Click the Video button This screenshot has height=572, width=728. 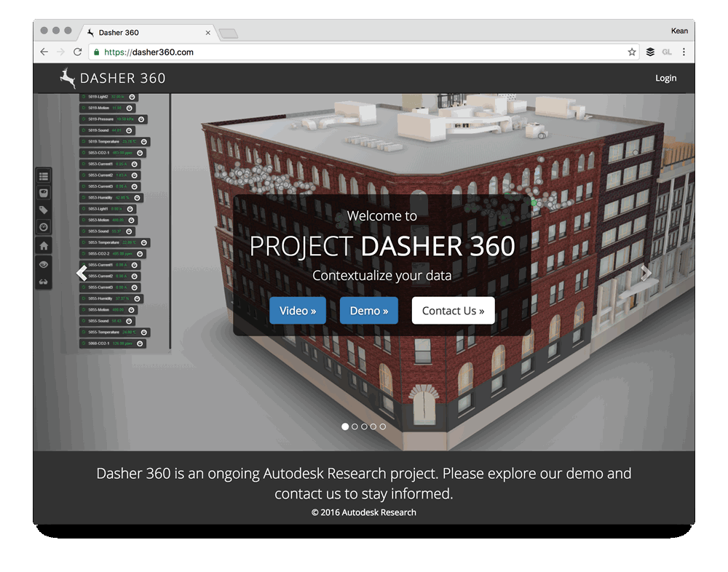point(298,310)
